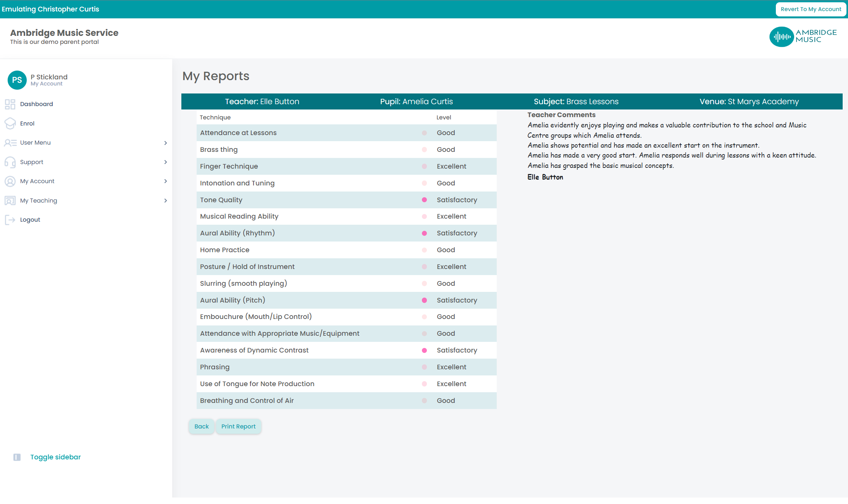The width and height of the screenshot is (848, 504).
Task: Click the Dashboard grid icon
Action: [10, 104]
